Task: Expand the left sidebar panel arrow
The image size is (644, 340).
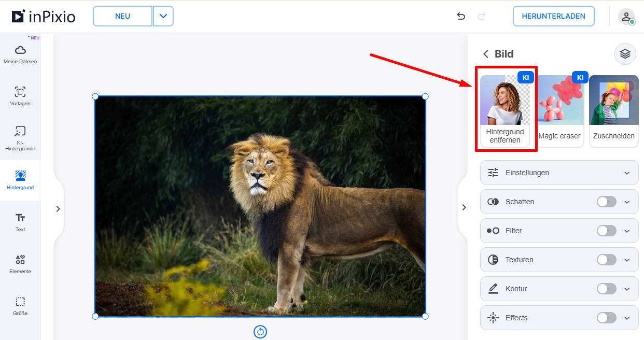Action: tap(58, 209)
